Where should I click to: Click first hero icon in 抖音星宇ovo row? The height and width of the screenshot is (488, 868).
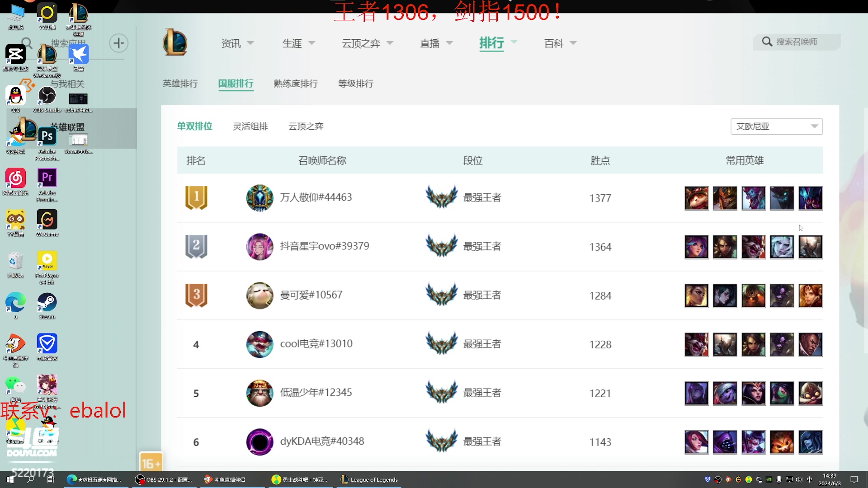pyautogui.click(x=696, y=247)
